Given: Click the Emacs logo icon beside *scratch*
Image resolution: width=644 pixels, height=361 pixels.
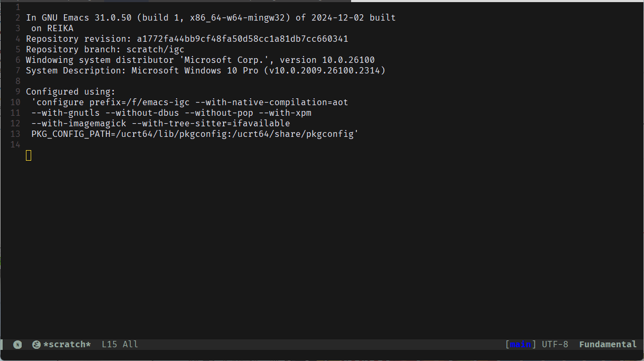Looking at the screenshot, I should (x=36, y=345).
